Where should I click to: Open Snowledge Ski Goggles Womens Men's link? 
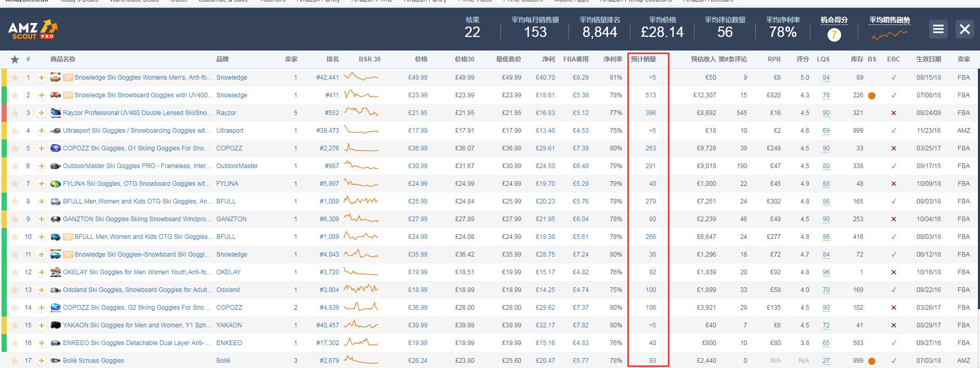143,78
